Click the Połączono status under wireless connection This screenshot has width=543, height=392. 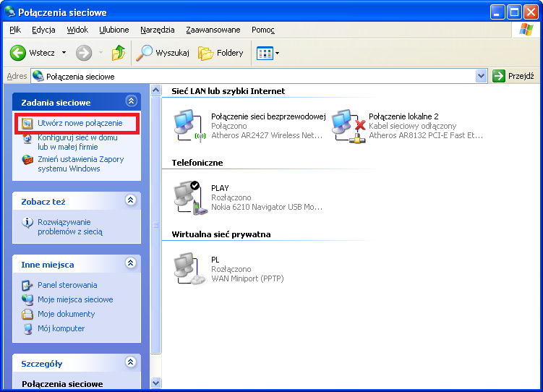(x=229, y=126)
